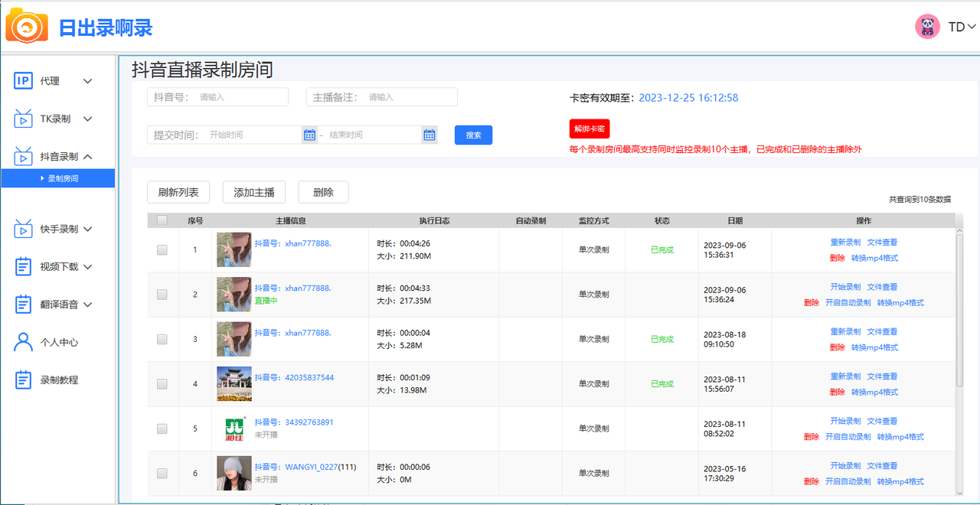Click 重新录制 link in row 4
The height and width of the screenshot is (505, 980).
(x=845, y=376)
